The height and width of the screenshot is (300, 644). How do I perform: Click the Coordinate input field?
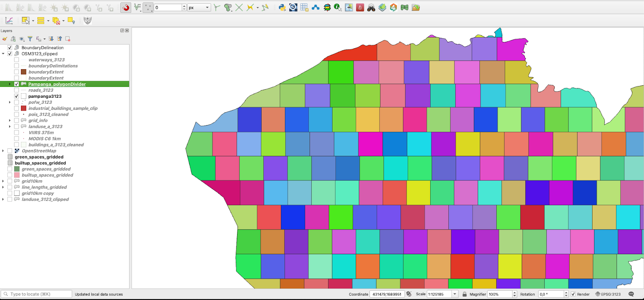386,294
